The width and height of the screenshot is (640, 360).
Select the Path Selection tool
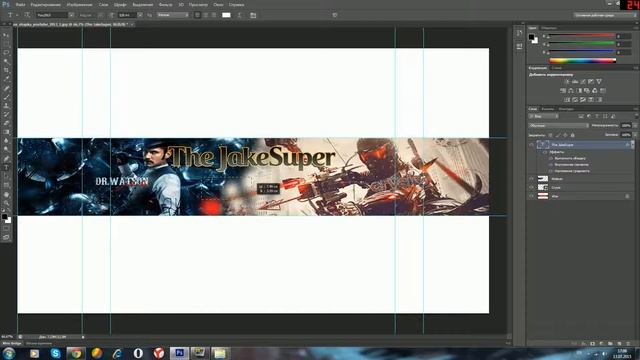click(6, 176)
